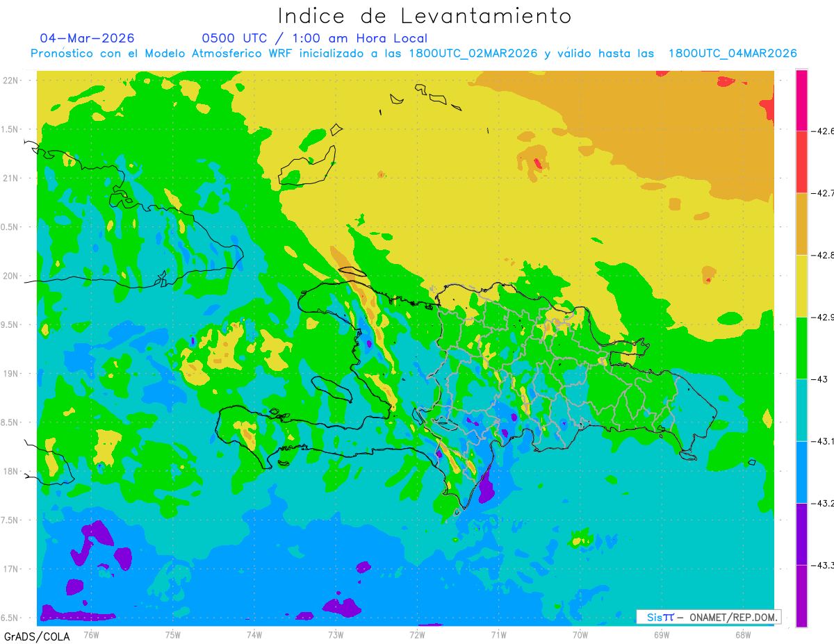
Task: Click the magenta swatch atop the color bar
Action: click(801, 100)
